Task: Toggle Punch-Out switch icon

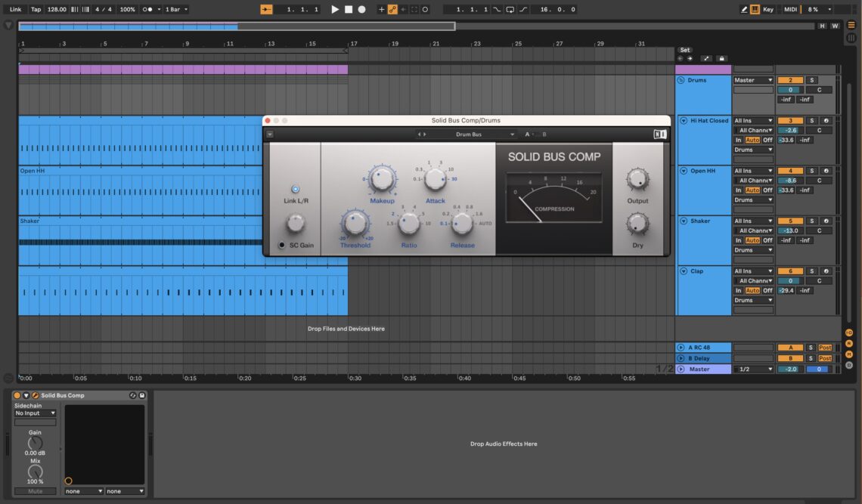Action: [523, 9]
